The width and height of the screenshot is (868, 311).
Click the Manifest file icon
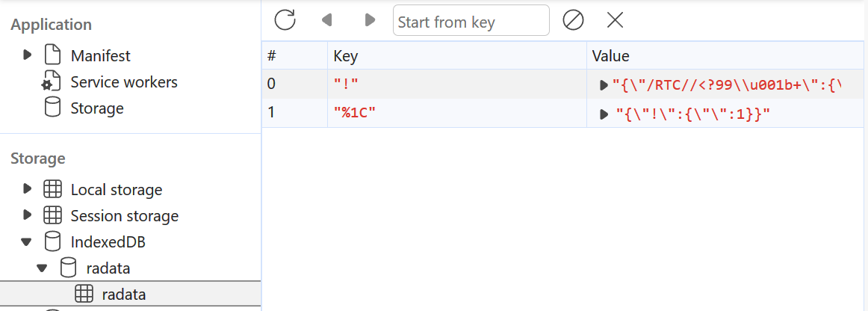point(52,55)
